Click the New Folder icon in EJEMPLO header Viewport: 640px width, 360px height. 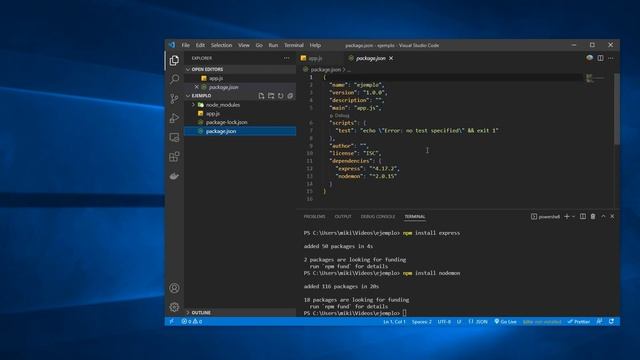pos(271,96)
